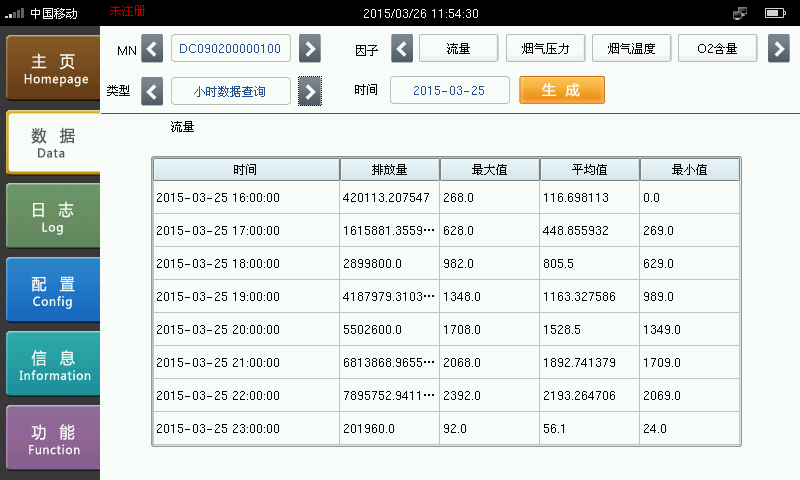Click the 2015-03-25 date input field
The image size is (800, 480).
click(x=449, y=90)
